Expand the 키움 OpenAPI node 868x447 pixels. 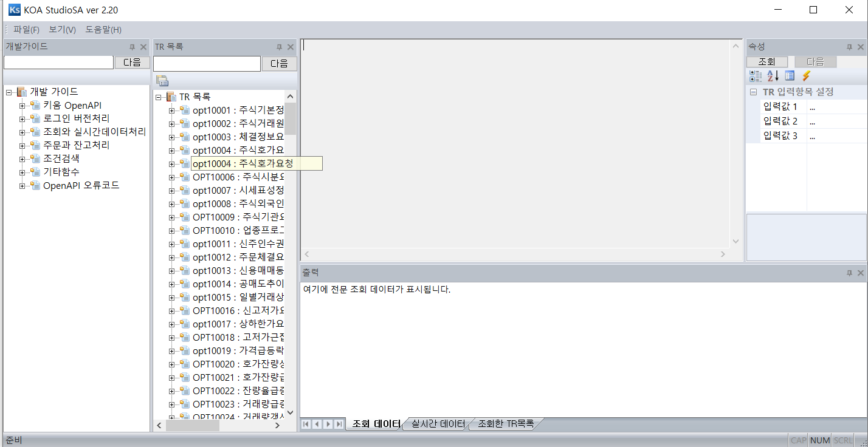tap(22, 106)
